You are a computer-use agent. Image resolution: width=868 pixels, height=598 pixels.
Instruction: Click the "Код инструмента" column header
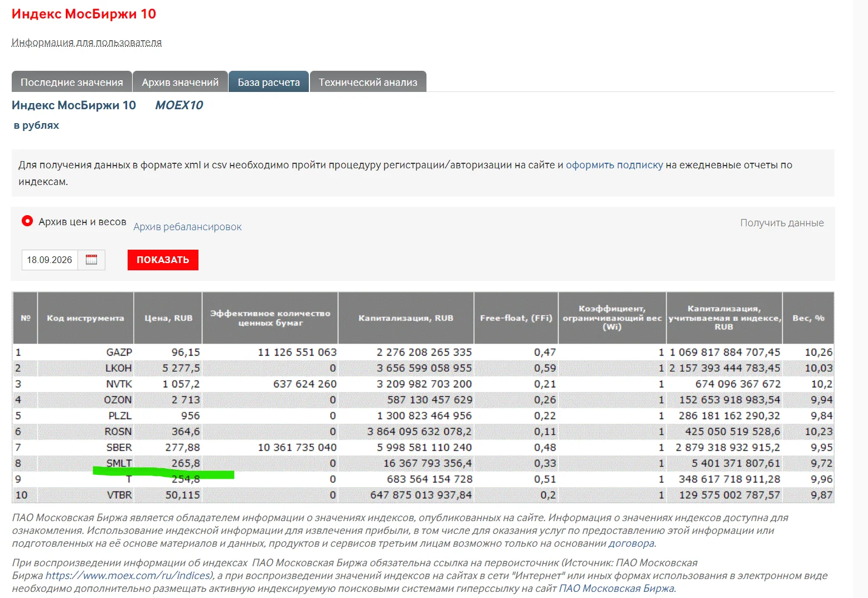85,318
